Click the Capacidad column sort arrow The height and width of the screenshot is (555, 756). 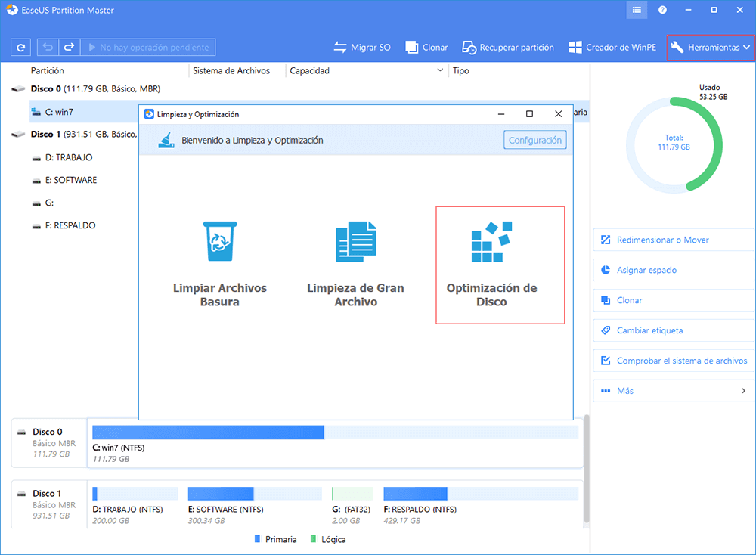[440, 70]
